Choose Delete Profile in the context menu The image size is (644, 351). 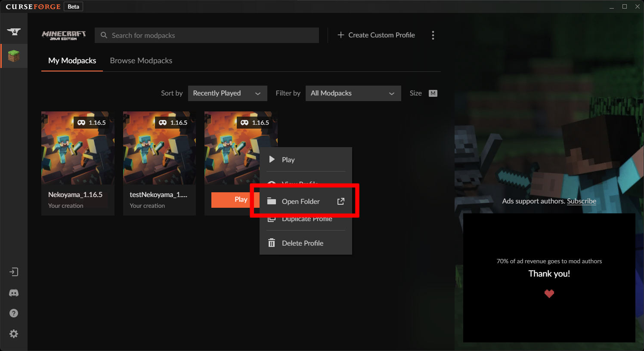[x=306, y=243]
